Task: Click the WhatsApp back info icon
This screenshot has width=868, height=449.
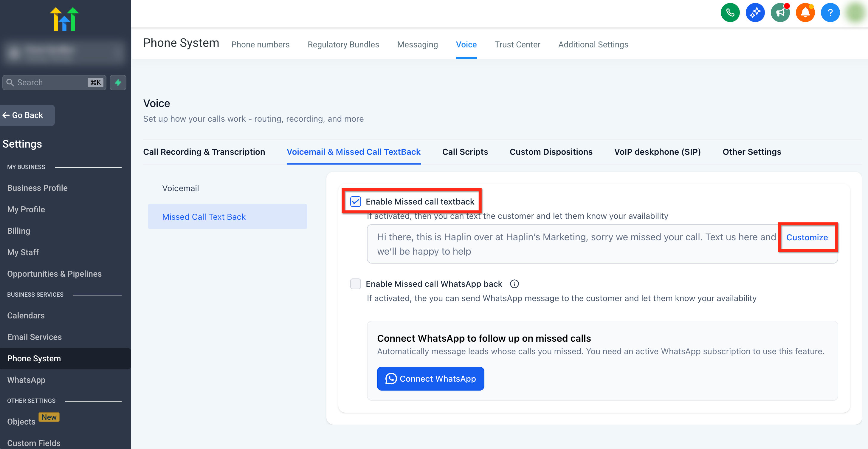Action: click(x=514, y=284)
